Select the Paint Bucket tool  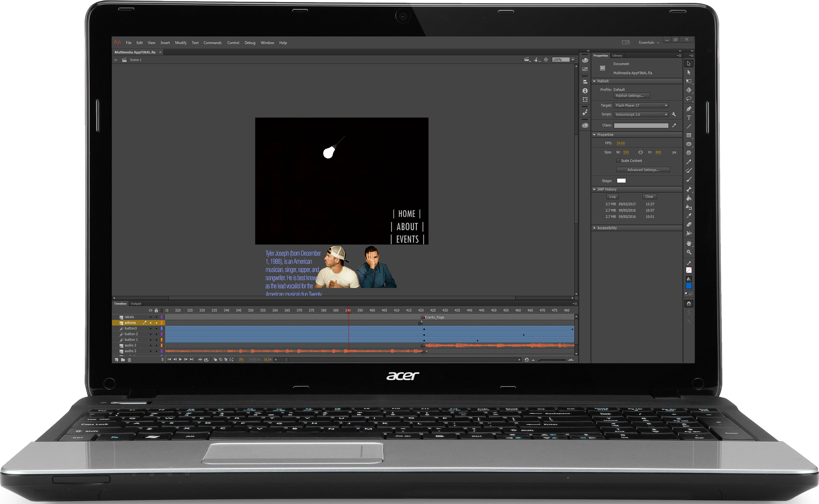tap(688, 198)
